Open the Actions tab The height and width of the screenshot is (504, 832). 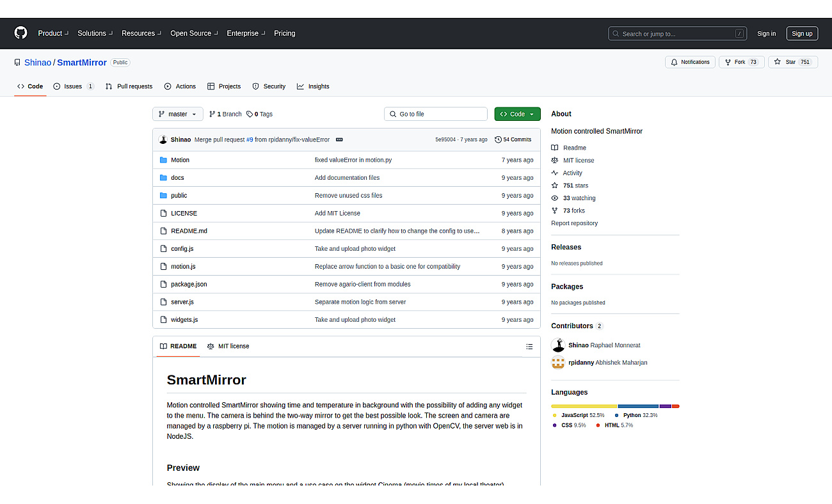(x=180, y=86)
